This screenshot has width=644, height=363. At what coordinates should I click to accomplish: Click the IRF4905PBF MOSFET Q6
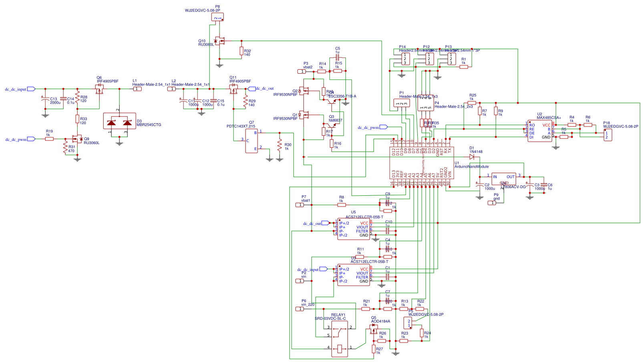pyautogui.click(x=99, y=89)
